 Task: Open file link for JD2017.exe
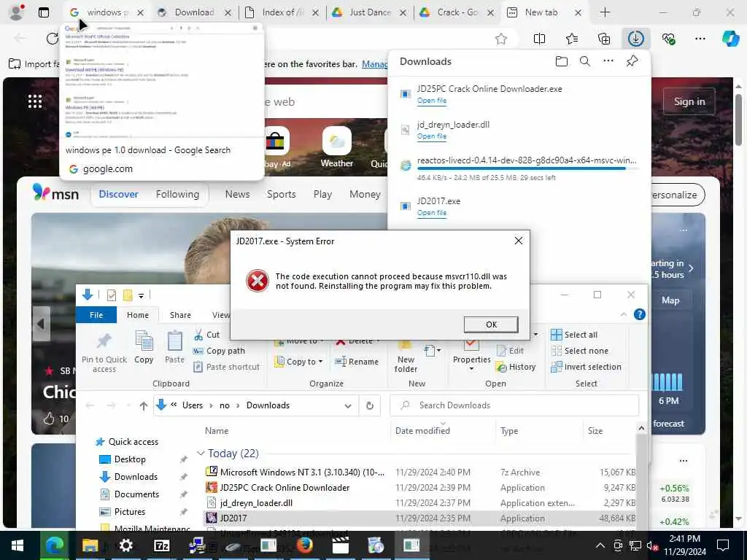click(x=432, y=213)
